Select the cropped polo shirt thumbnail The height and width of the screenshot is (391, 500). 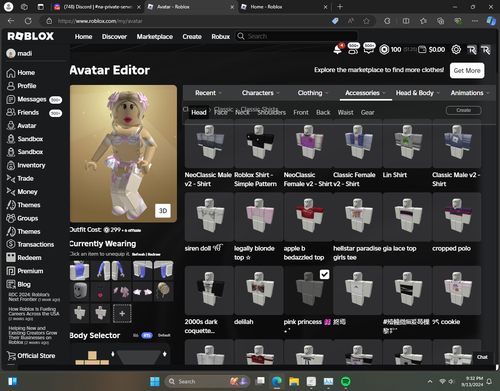pyautogui.click(x=457, y=217)
